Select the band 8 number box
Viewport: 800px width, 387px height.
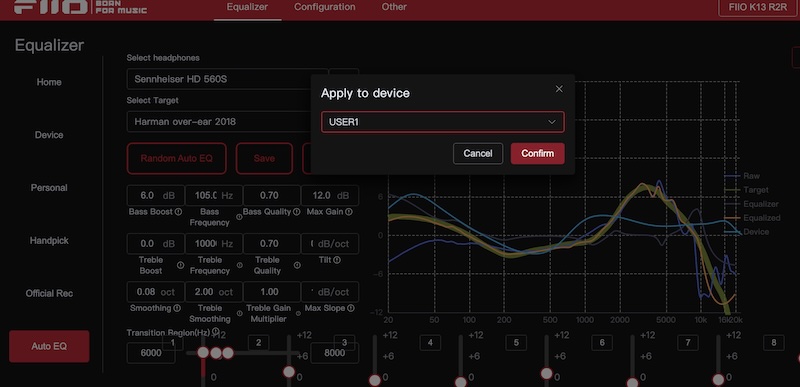[773, 343]
